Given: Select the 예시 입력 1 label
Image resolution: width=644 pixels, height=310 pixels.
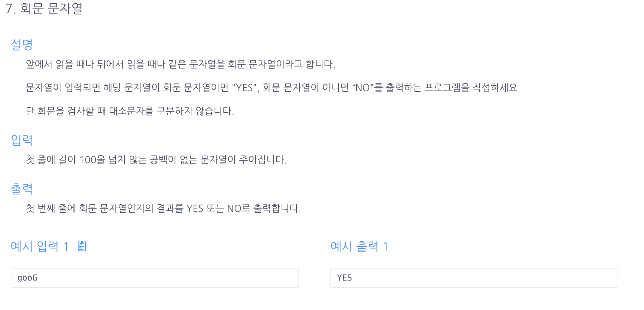Looking at the screenshot, I should point(39,247).
